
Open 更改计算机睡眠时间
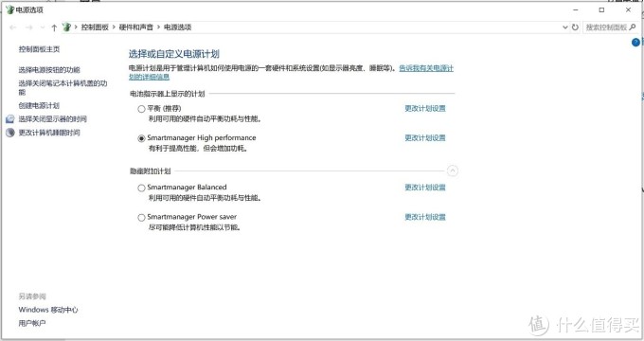pos(49,133)
